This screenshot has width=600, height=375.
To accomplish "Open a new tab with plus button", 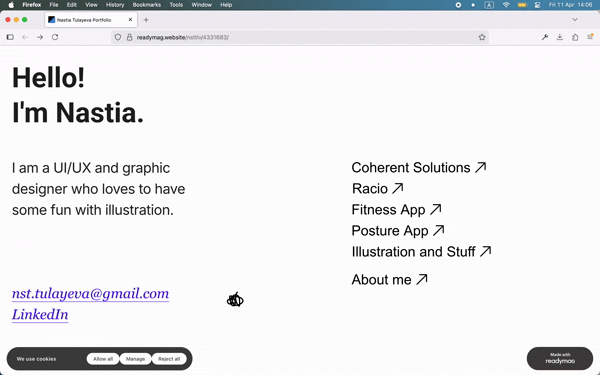I will 146,20.
